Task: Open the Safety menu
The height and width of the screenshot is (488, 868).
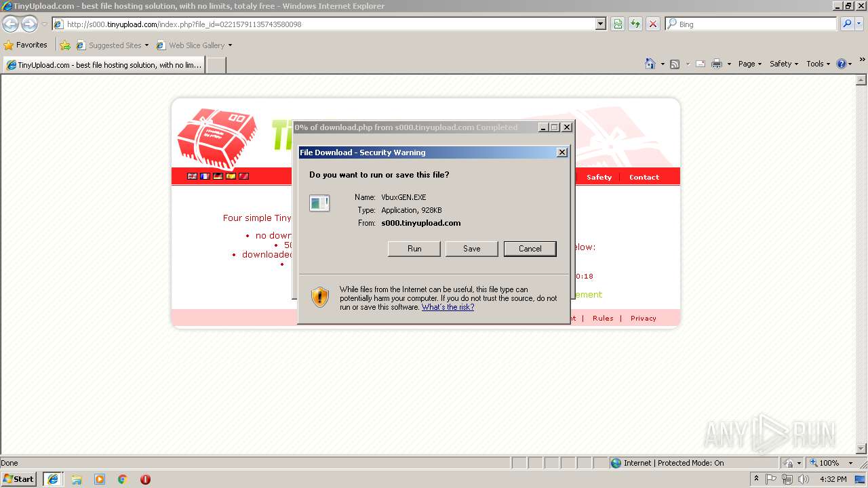Action: click(x=784, y=64)
